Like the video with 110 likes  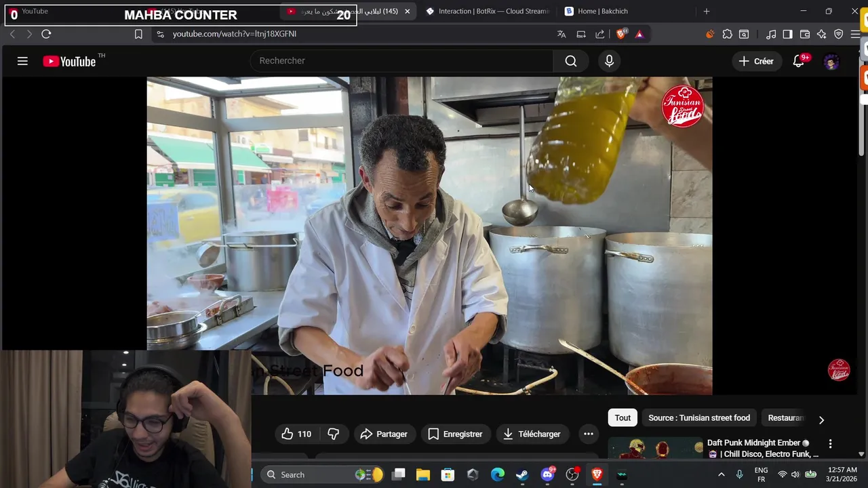point(296,434)
